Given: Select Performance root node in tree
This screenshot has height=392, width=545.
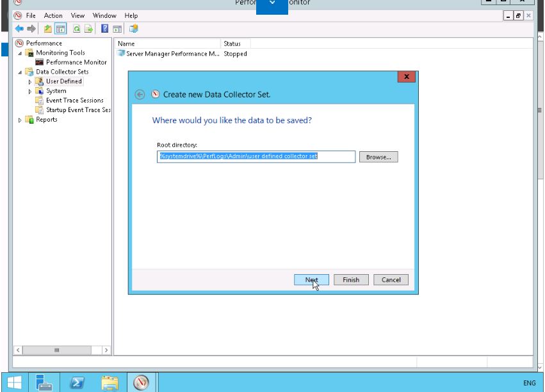Looking at the screenshot, I should pos(44,43).
